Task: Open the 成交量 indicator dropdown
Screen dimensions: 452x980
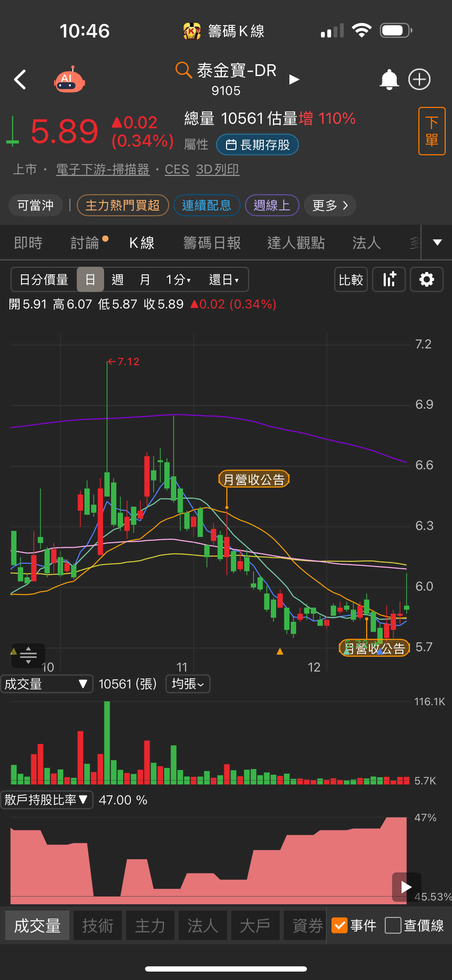Action: point(47,684)
